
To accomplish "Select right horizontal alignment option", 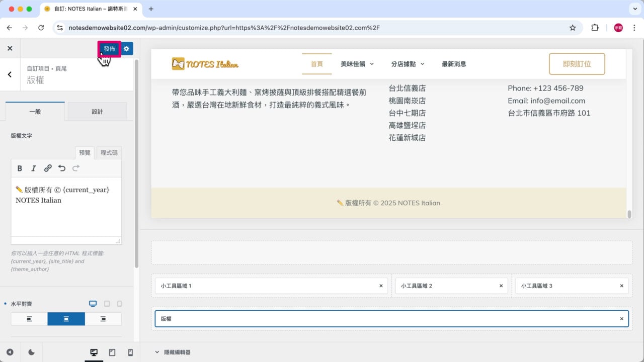I will (103, 318).
